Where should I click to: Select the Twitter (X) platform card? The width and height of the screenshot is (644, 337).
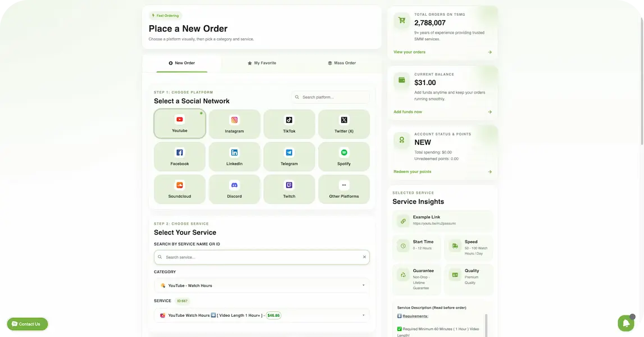pos(344,124)
